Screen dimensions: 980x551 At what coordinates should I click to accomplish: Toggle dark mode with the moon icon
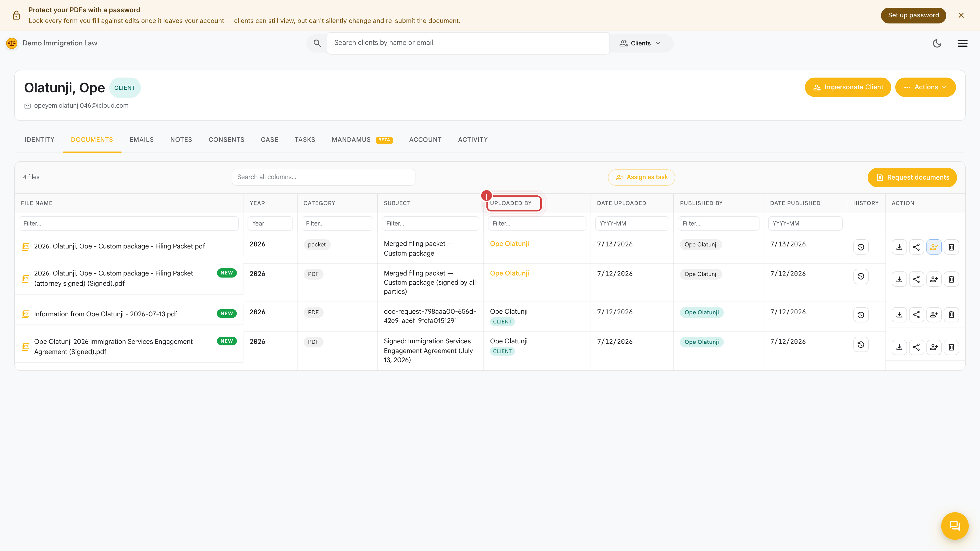pyautogui.click(x=937, y=43)
